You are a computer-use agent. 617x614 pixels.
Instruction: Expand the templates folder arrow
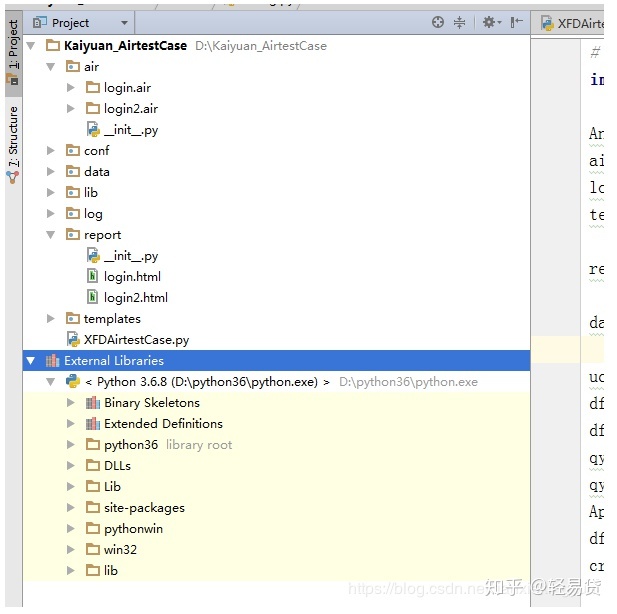[51, 319]
